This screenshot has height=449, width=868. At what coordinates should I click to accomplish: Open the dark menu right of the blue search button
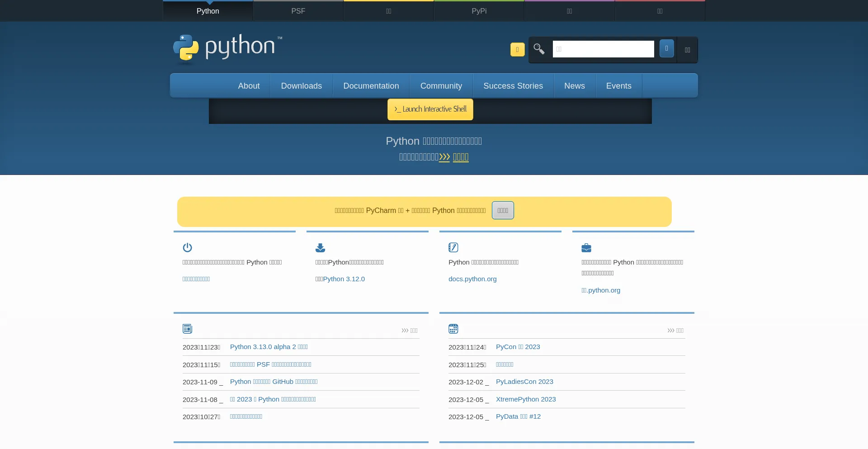click(x=687, y=50)
